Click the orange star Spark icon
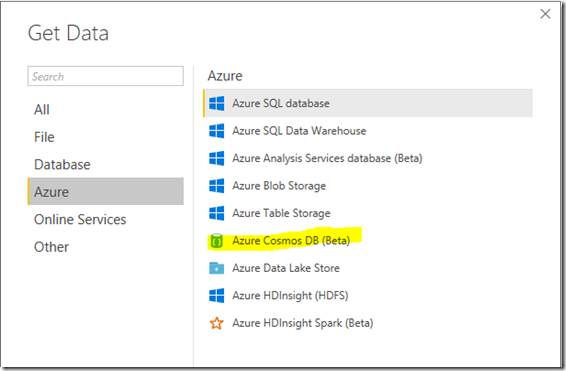Viewport: 566px width, 371px height. tap(217, 323)
